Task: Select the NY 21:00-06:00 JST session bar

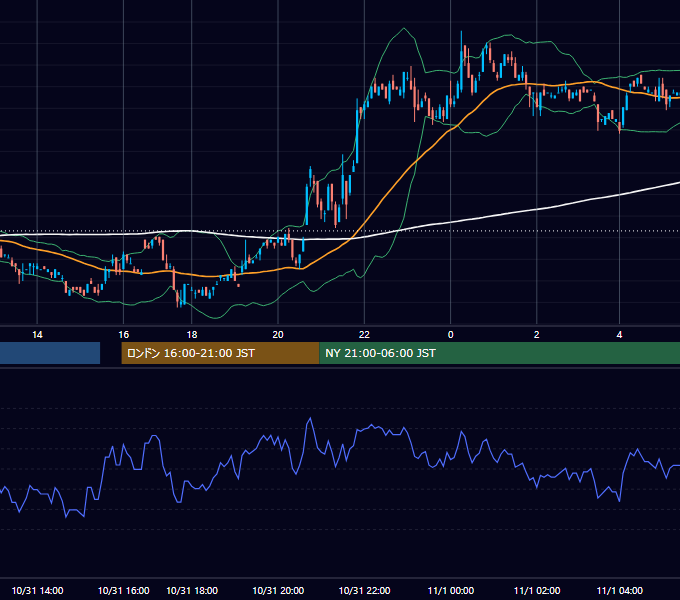Action: [x=500, y=353]
